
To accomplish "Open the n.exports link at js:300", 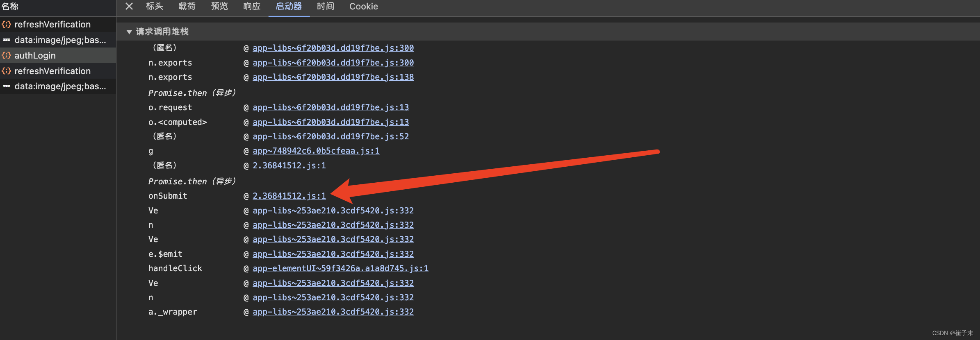I will point(333,63).
